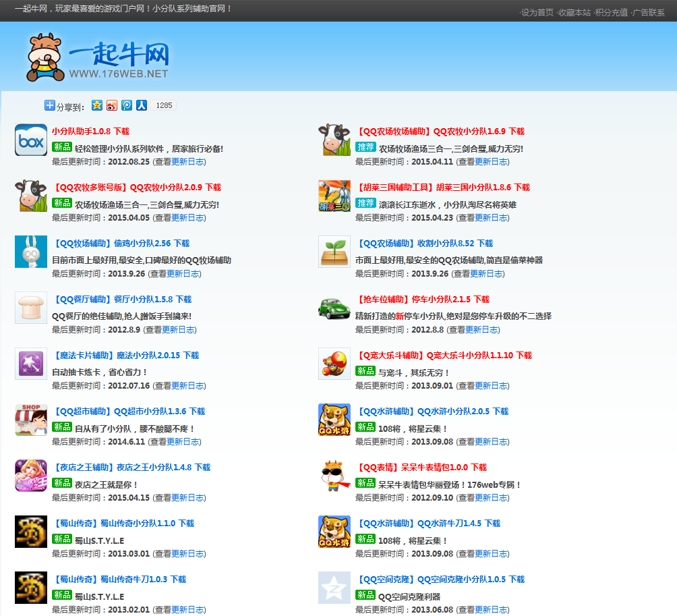Screen dimensions: 677x616
Task: Click SHOP icon of QQ超市小分队
Action: click(x=31, y=420)
